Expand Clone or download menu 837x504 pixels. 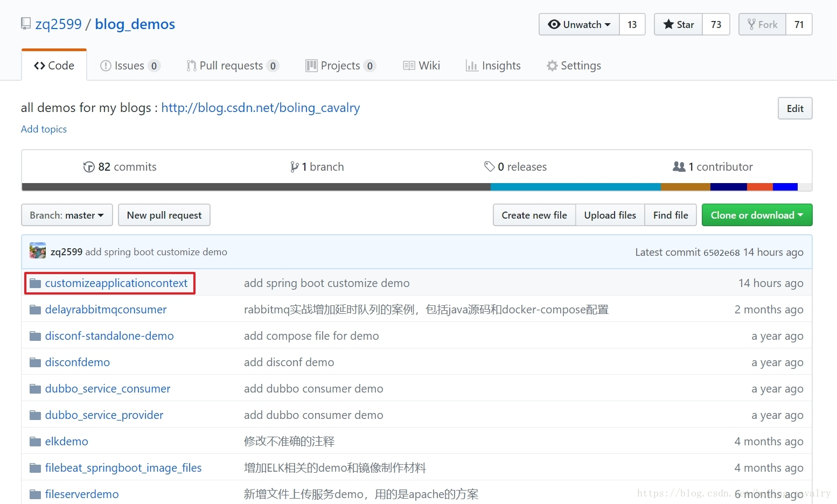click(x=757, y=215)
